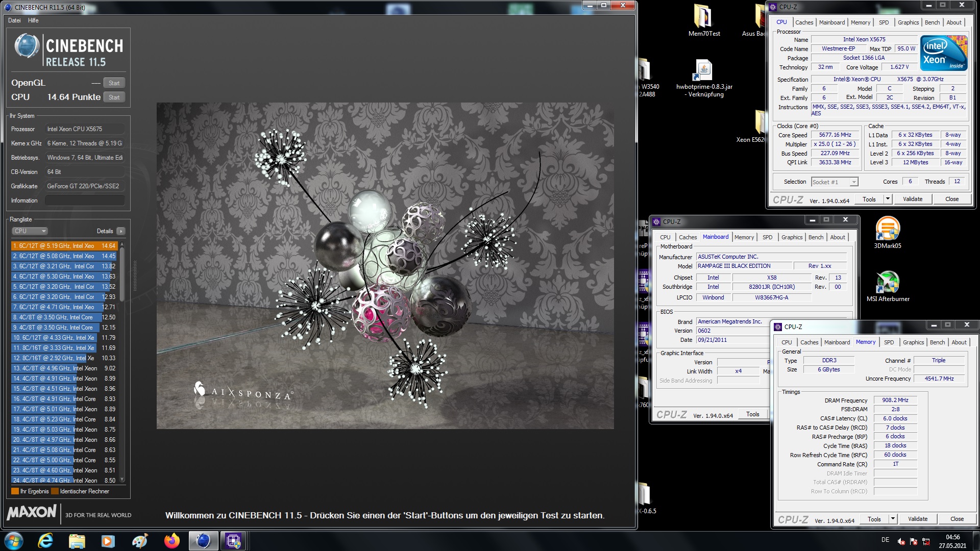Launch MSI Afterburner from the desktop
The height and width of the screenshot is (551, 980).
point(888,286)
